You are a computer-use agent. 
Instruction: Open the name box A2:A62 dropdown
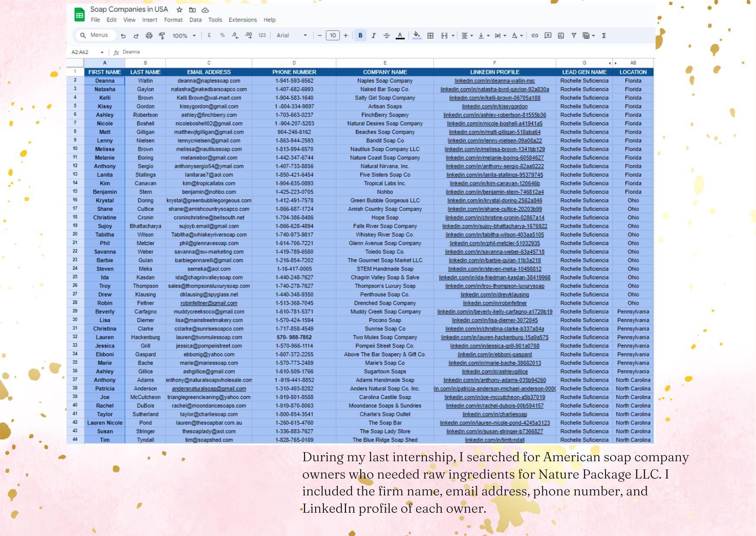click(102, 52)
